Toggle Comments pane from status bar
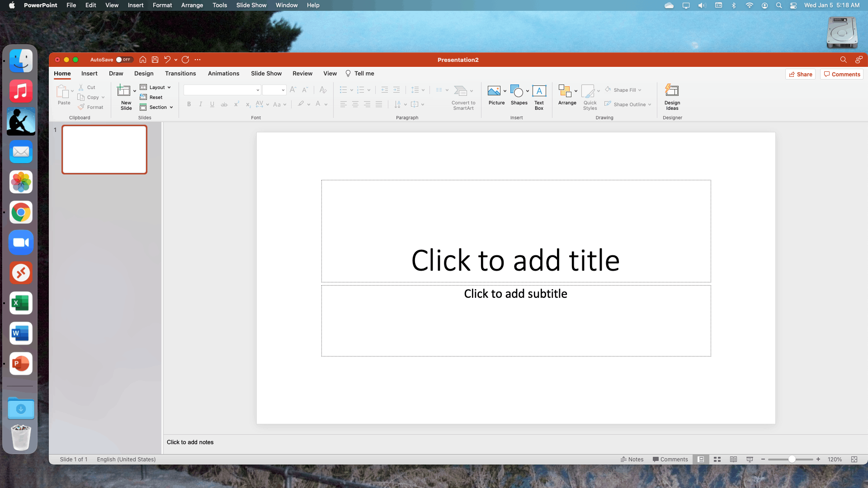Screen dimensions: 868x488 point(670,460)
